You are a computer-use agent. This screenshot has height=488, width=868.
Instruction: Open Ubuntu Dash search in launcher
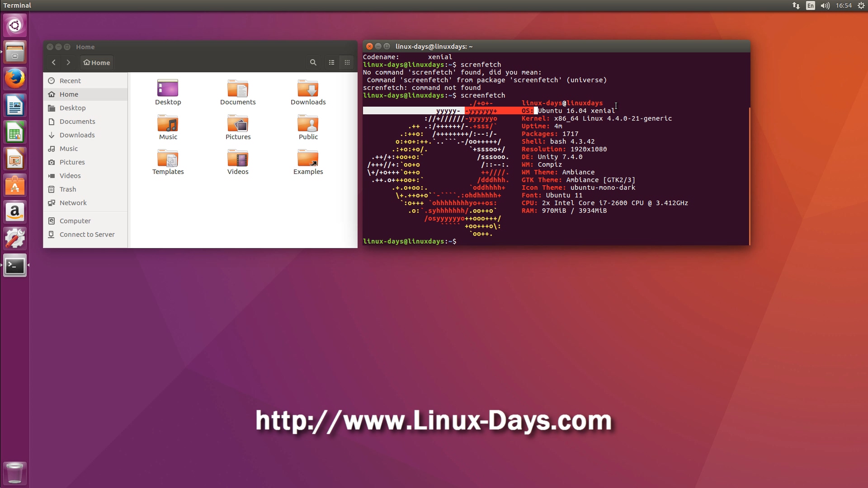(15, 25)
